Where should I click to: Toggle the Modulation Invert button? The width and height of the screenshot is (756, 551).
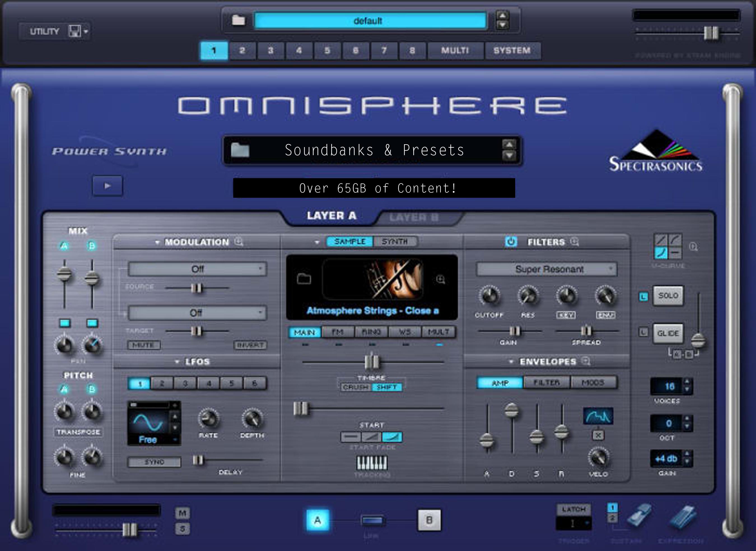tap(250, 345)
